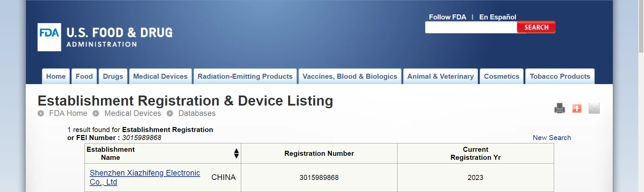Click the red SEARCH button
The image size is (644, 192).
click(x=536, y=27)
